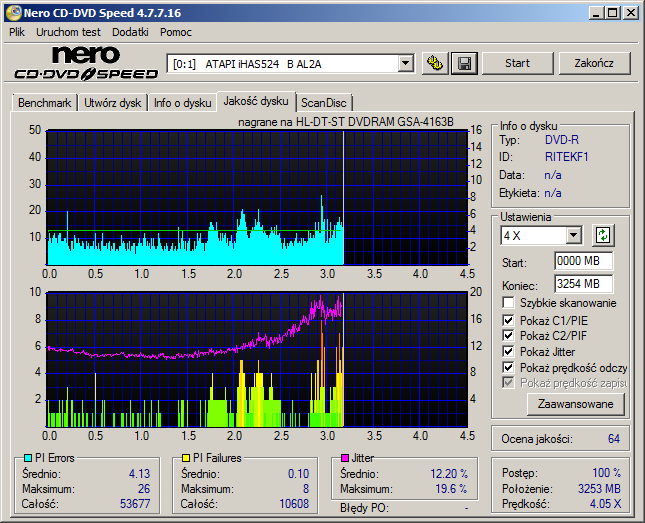Open the Plik menu
645x523 pixels.
pos(17,32)
